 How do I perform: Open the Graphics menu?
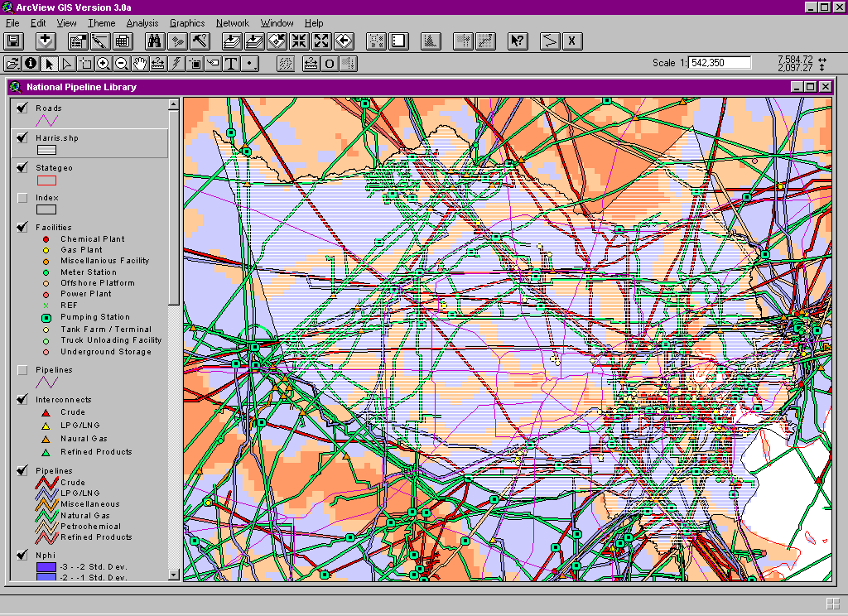point(187,23)
